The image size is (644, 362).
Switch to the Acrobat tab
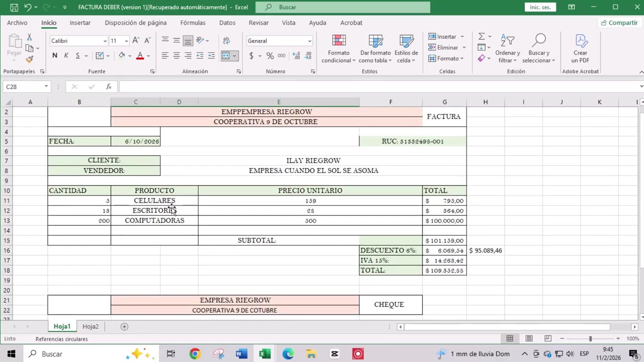click(351, 23)
